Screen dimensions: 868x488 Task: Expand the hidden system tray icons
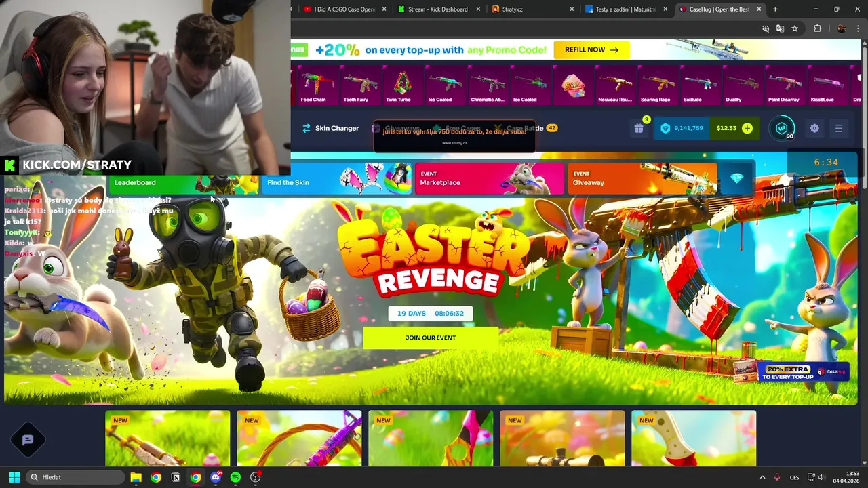point(762,477)
